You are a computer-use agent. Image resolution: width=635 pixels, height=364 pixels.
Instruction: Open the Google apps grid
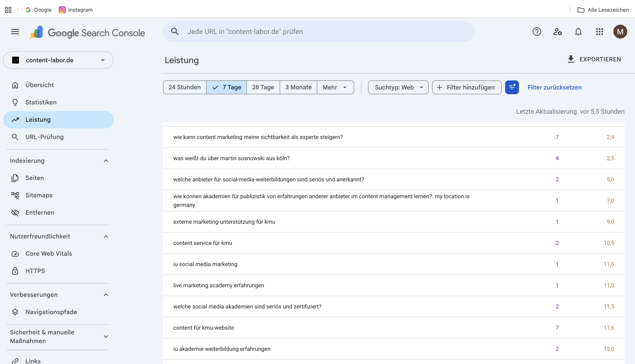(599, 32)
